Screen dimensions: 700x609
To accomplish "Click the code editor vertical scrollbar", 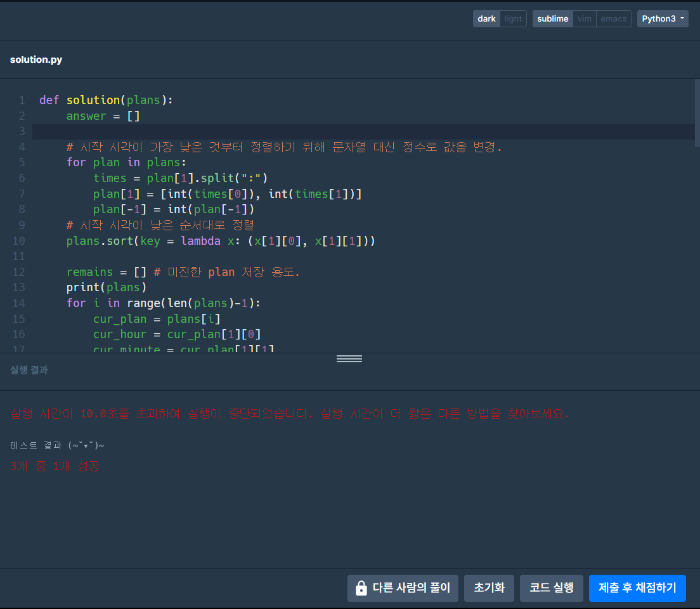I will point(697,114).
